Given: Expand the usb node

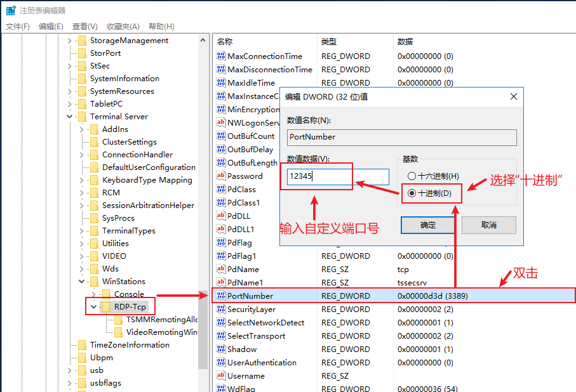Looking at the screenshot, I should pos(69,370).
